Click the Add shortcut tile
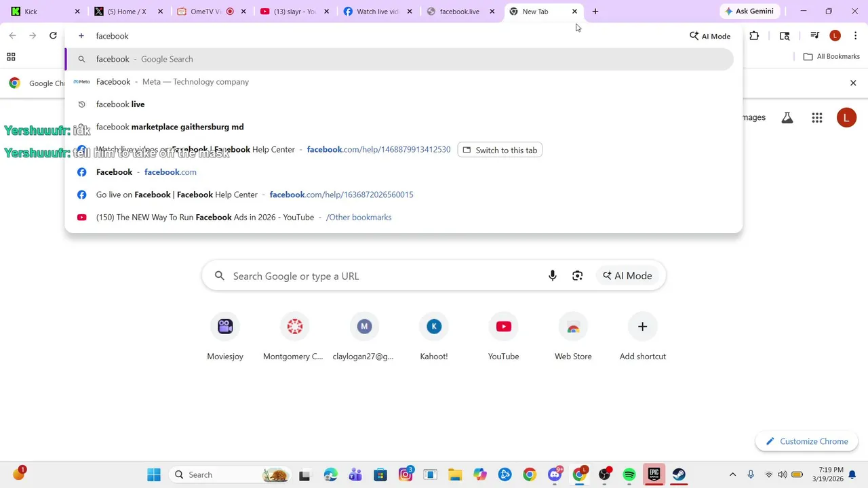868x488 pixels. tap(642, 338)
